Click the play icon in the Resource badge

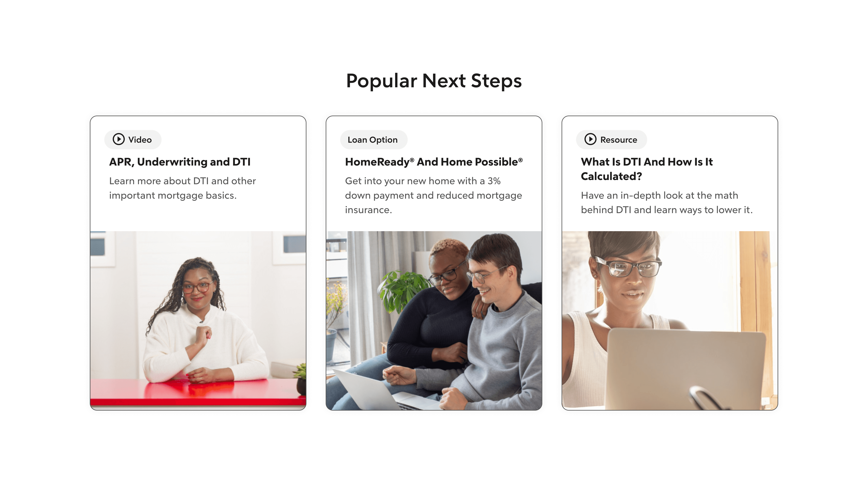(x=590, y=139)
